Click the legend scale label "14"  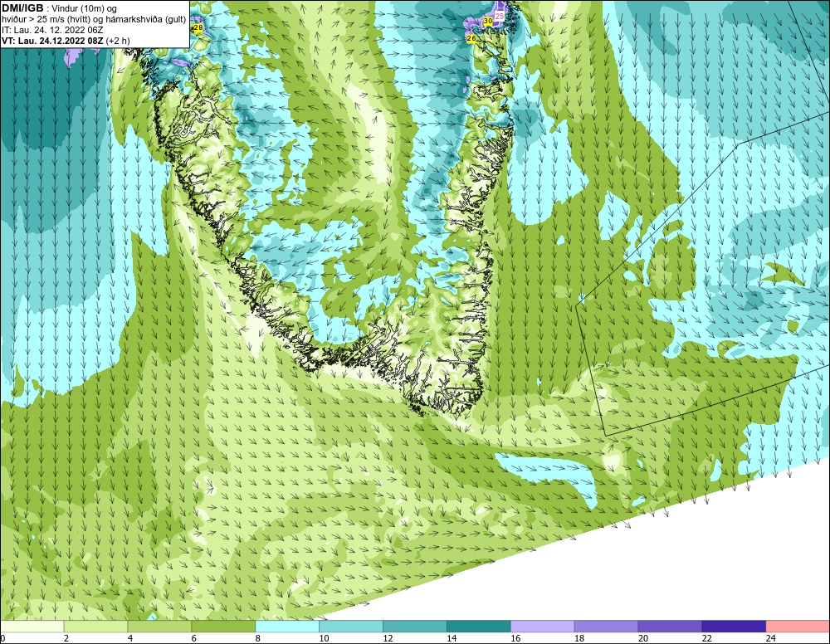[452, 639]
